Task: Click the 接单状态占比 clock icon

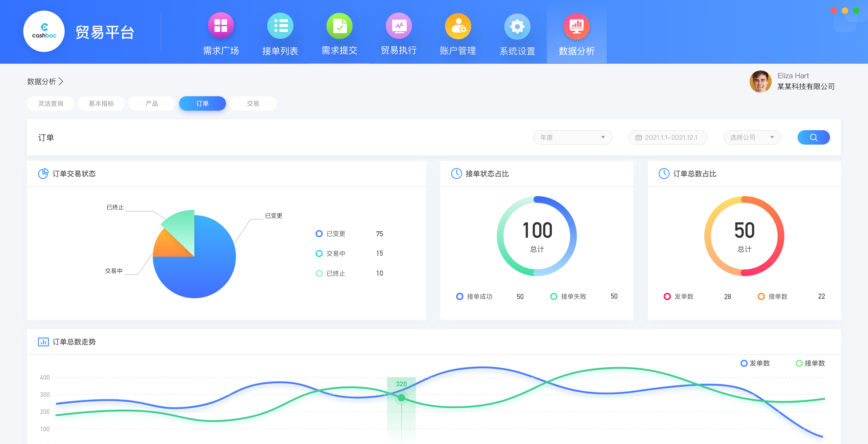Action: [456, 174]
